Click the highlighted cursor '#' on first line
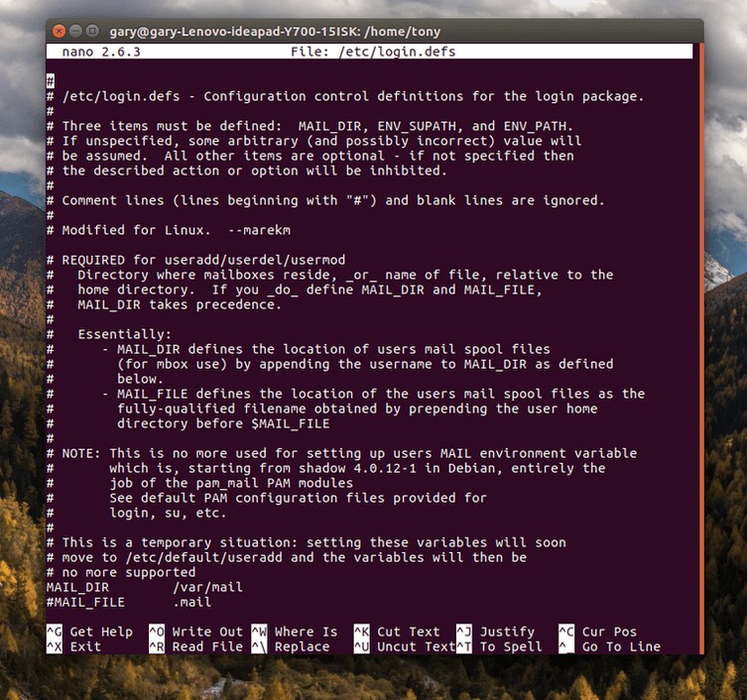This screenshot has width=747, height=700. [x=50, y=81]
